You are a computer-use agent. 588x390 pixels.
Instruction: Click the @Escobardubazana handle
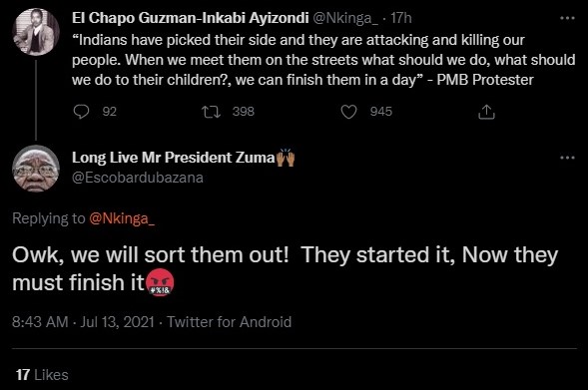click(x=137, y=178)
